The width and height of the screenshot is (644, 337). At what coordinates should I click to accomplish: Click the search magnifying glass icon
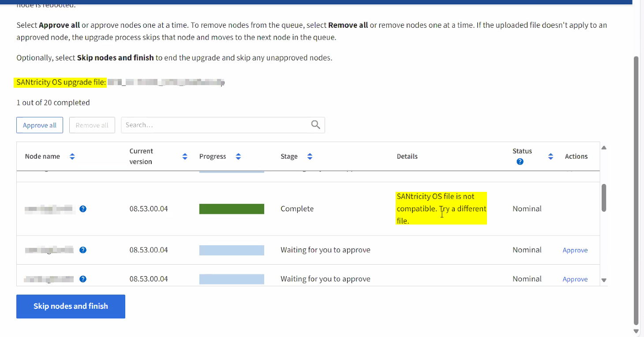315,125
